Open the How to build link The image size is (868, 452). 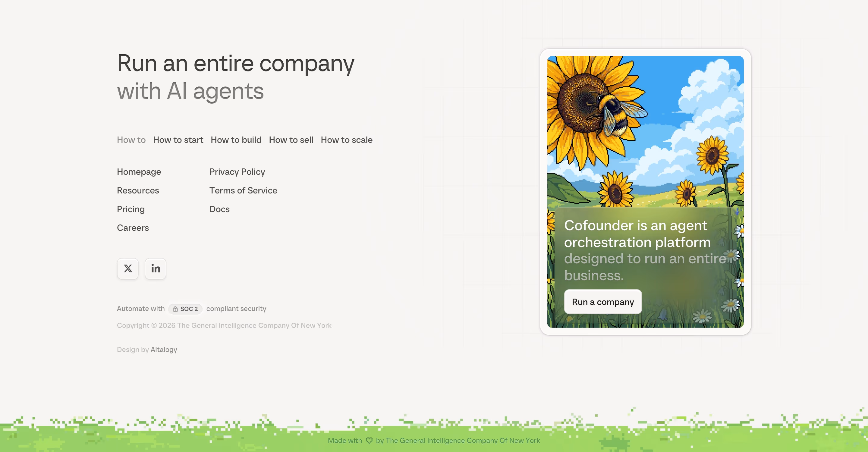tap(236, 140)
